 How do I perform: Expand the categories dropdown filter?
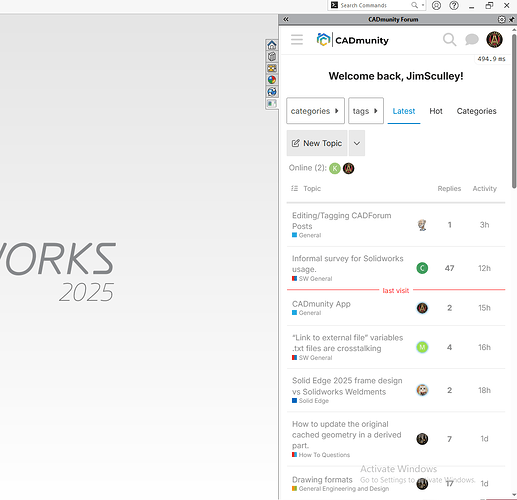pos(315,111)
